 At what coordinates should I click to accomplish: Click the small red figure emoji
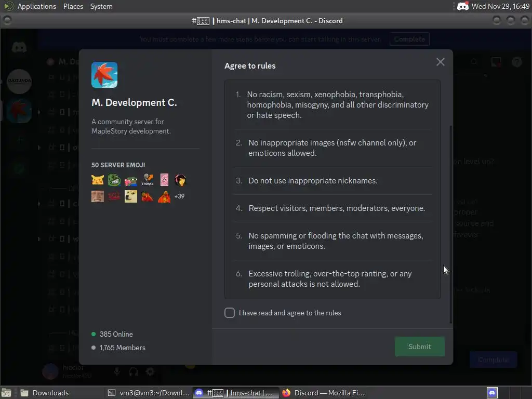click(x=147, y=196)
